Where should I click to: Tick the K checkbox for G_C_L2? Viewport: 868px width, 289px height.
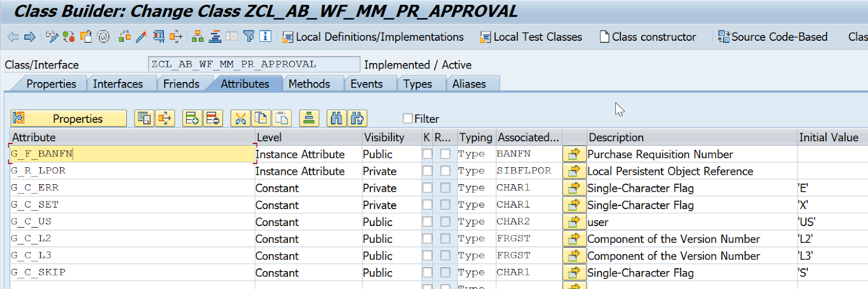(x=427, y=238)
